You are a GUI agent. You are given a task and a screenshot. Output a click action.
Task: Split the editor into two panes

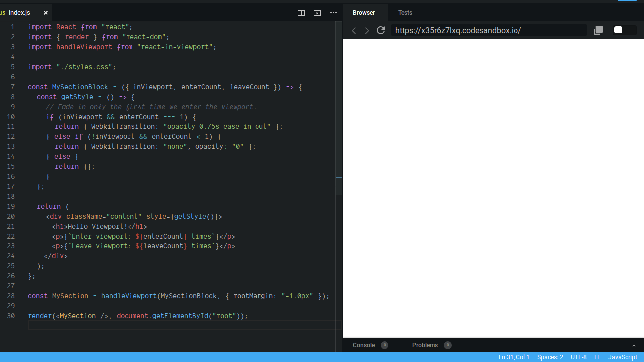pyautogui.click(x=301, y=13)
